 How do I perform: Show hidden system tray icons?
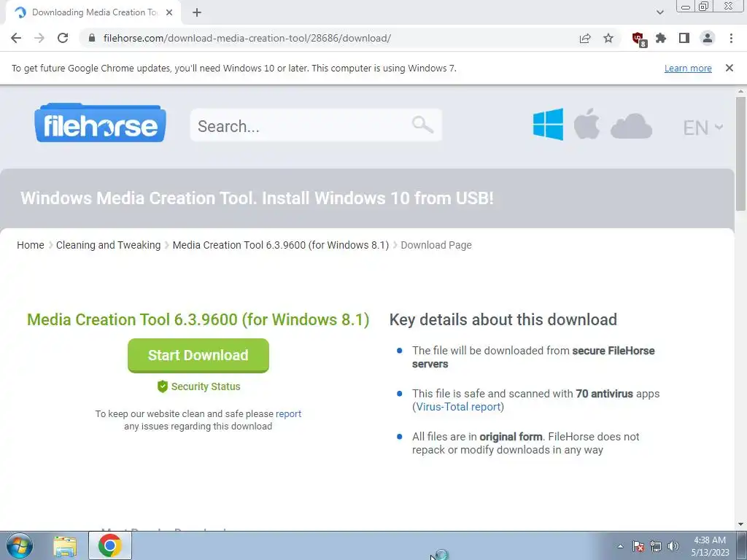[x=620, y=546]
